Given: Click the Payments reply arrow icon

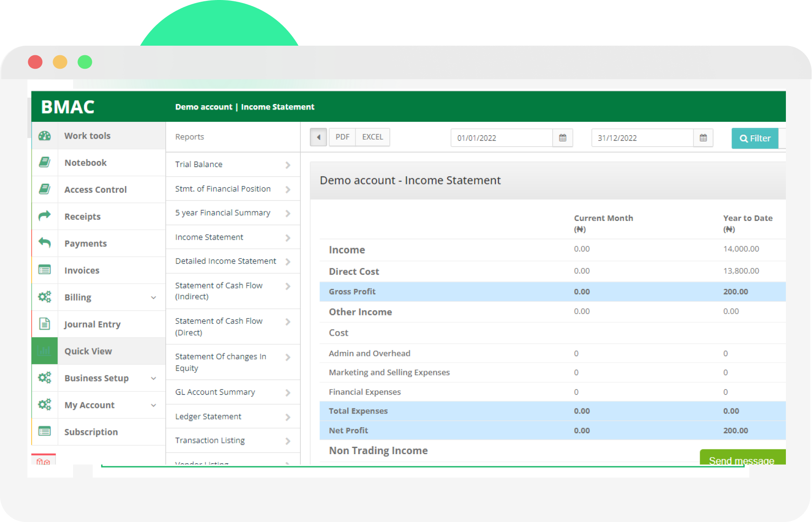Looking at the screenshot, I should point(45,243).
